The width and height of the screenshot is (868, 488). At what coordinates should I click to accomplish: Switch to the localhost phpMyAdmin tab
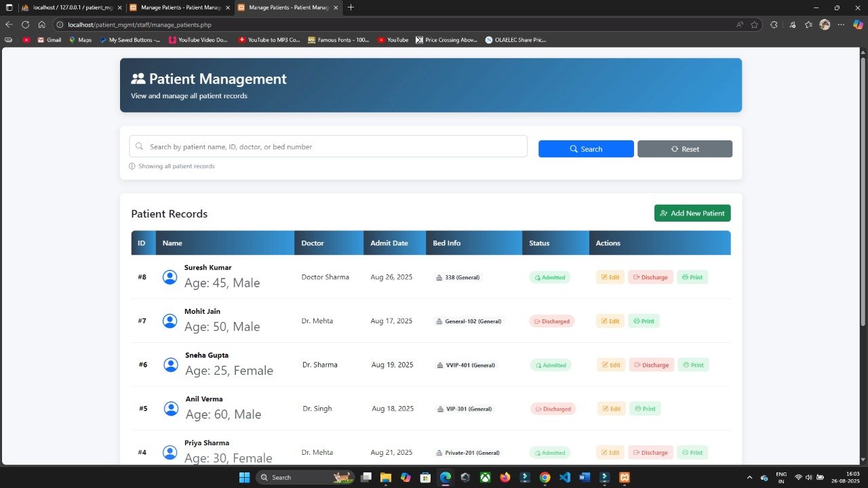tap(68, 7)
